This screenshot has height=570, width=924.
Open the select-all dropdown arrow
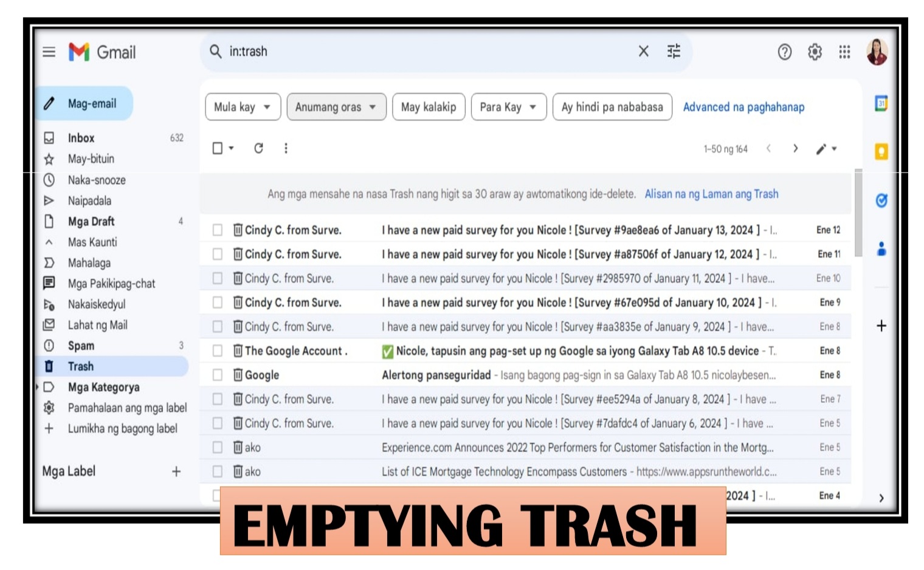coord(232,148)
